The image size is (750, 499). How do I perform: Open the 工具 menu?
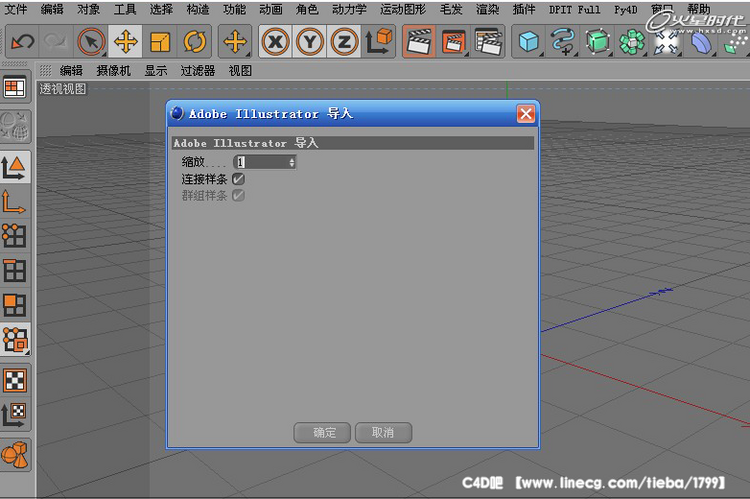pos(125,9)
